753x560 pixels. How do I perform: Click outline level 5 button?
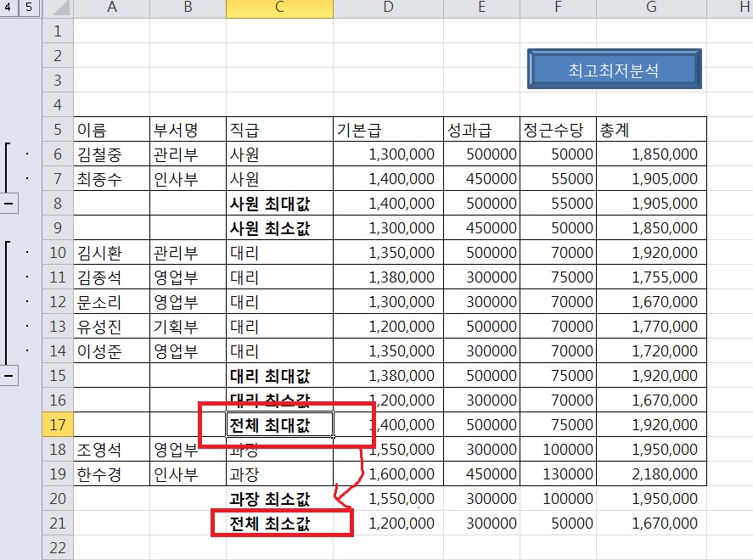tap(29, 8)
